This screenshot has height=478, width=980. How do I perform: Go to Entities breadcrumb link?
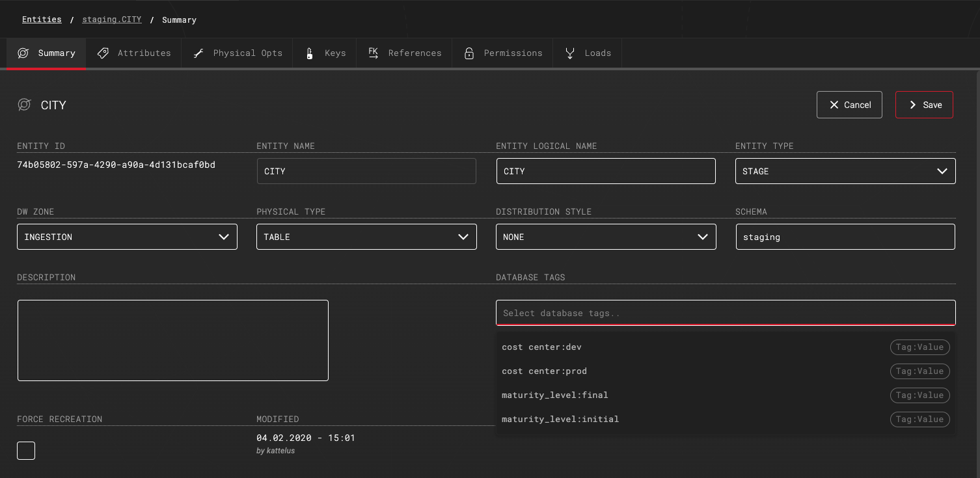click(42, 20)
